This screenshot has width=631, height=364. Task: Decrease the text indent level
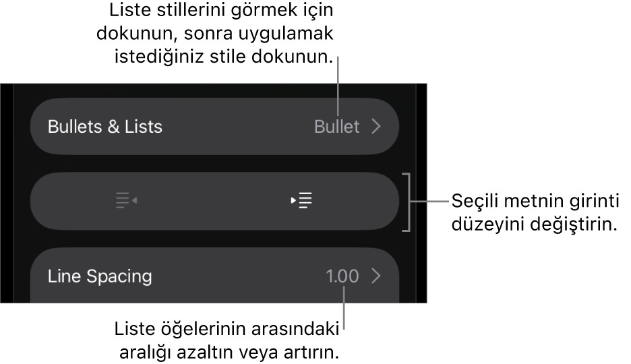pos(126,201)
